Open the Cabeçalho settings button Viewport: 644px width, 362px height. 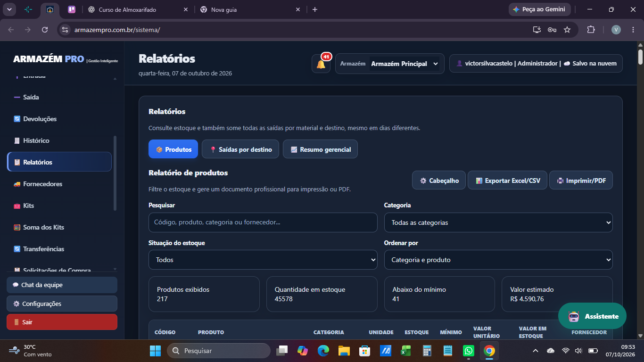(439, 181)
